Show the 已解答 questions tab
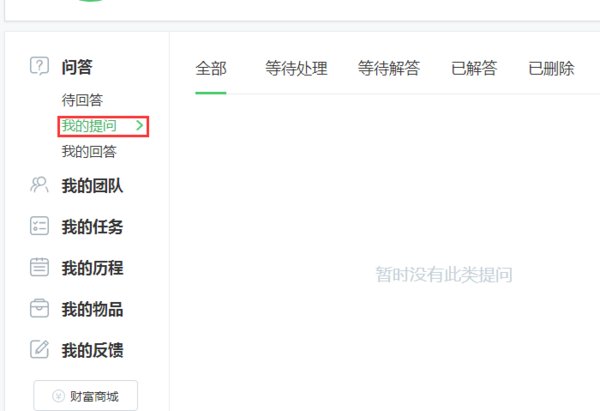Screen dimensions: 600x411 pyautogui.click(x=474, y=69)
